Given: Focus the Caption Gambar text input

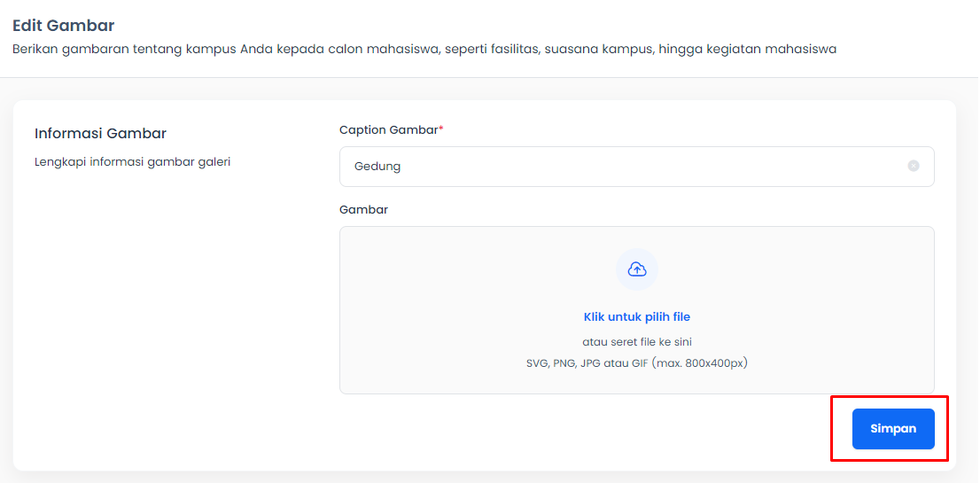Looking at the screenshot, I should tap(637, 167).
